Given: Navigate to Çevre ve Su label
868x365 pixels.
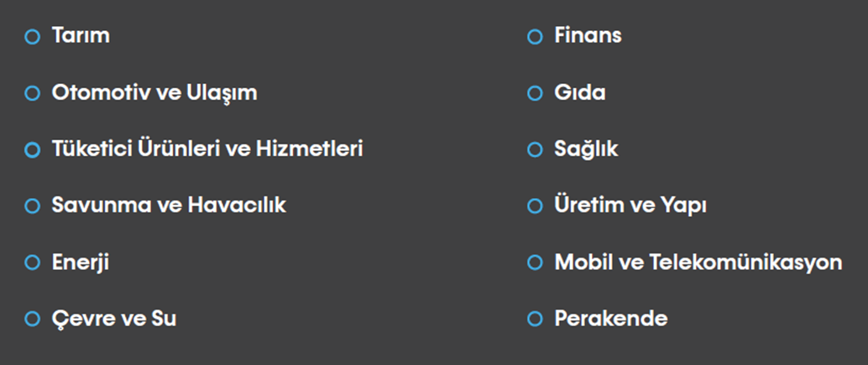Looking at the screenshot, I should tap(114, 319).
